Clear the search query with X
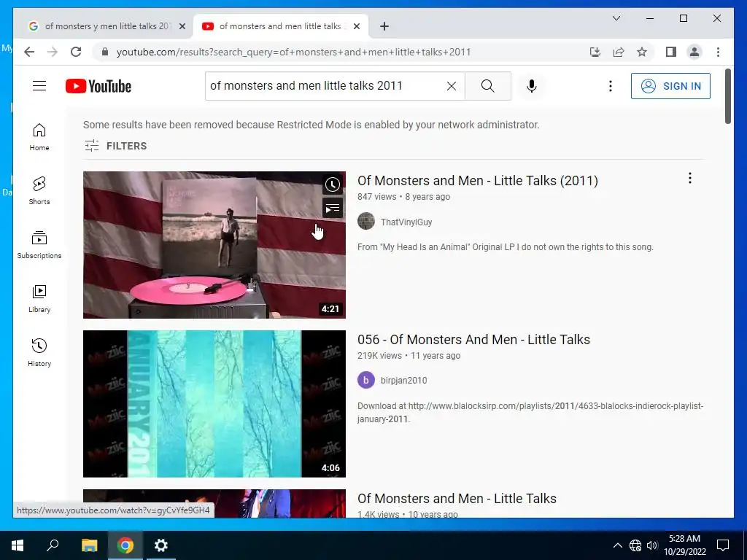 click(x=451, y=86)
